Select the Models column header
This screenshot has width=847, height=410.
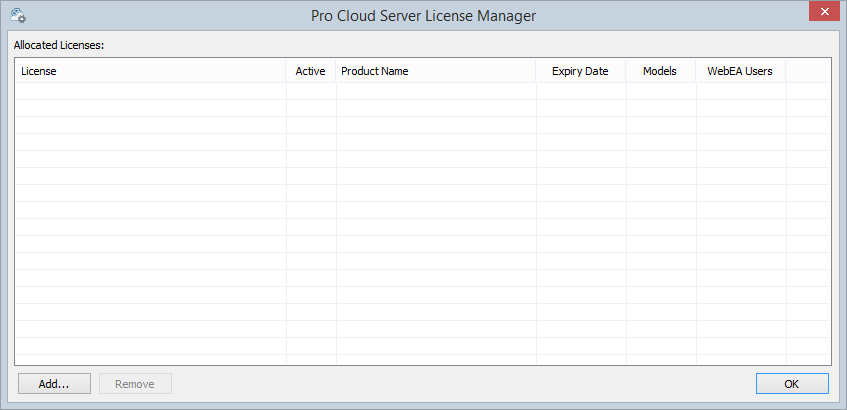click(660, 71)
